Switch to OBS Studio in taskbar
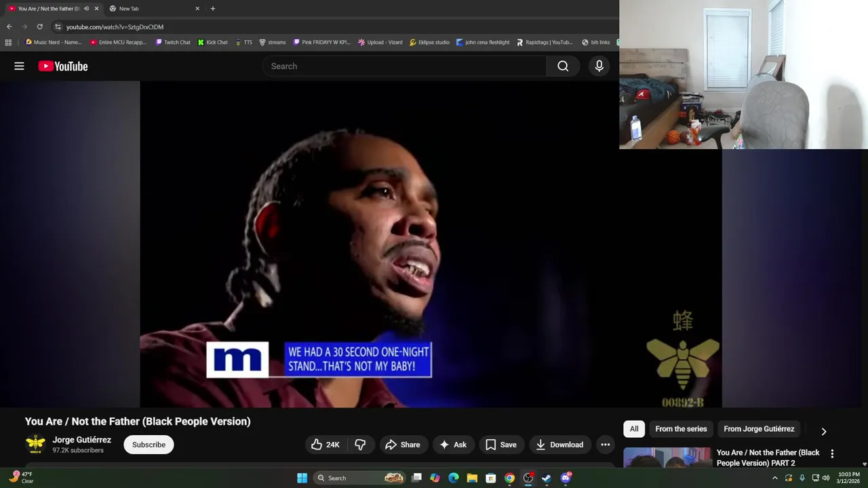 pyautogui.click(x=528, y=478)
